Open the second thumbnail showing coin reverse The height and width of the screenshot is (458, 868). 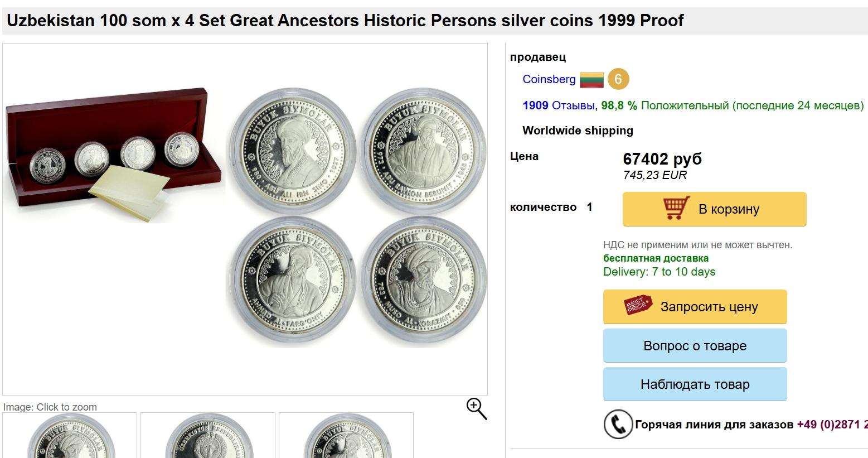click(x=208, y=436)
